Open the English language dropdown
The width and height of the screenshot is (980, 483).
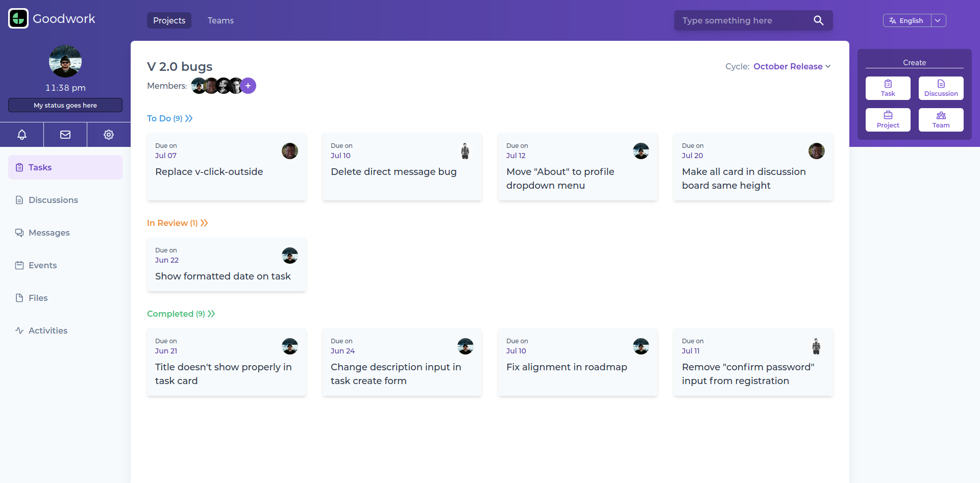pos(938,20)
